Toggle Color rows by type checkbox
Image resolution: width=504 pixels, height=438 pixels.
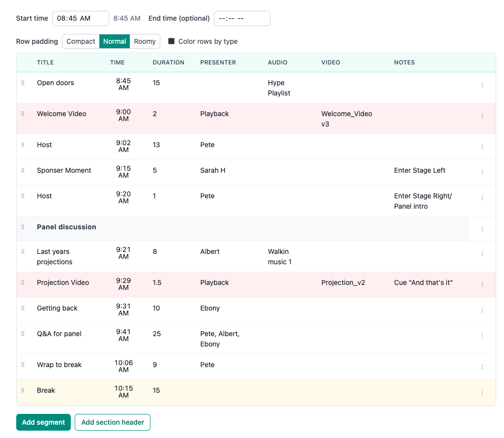click(171, 41)
